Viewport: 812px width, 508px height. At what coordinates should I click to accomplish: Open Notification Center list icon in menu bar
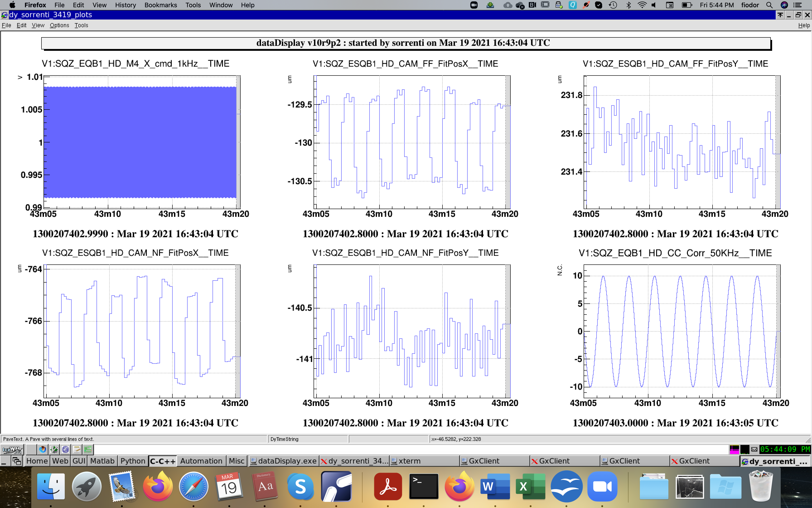(x=797, y=5)
